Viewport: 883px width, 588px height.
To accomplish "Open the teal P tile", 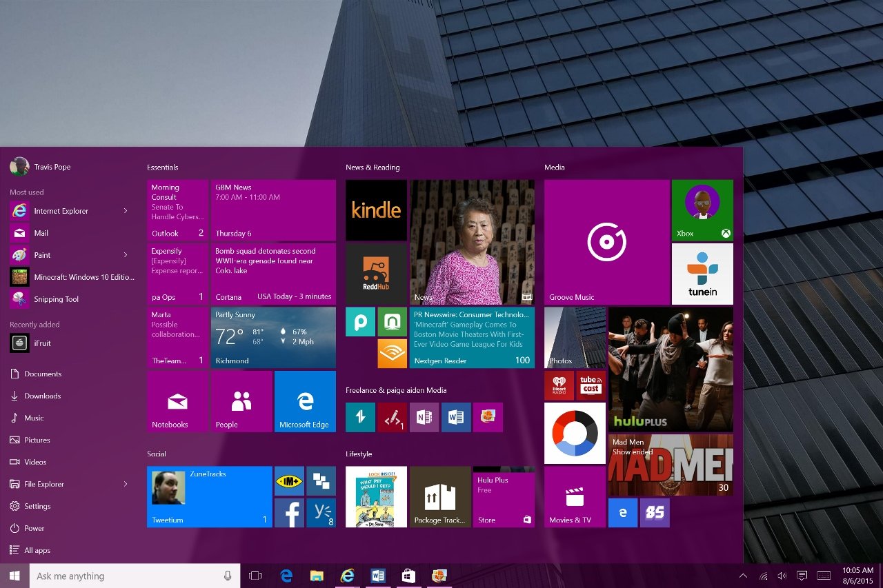I will point(360,322).
